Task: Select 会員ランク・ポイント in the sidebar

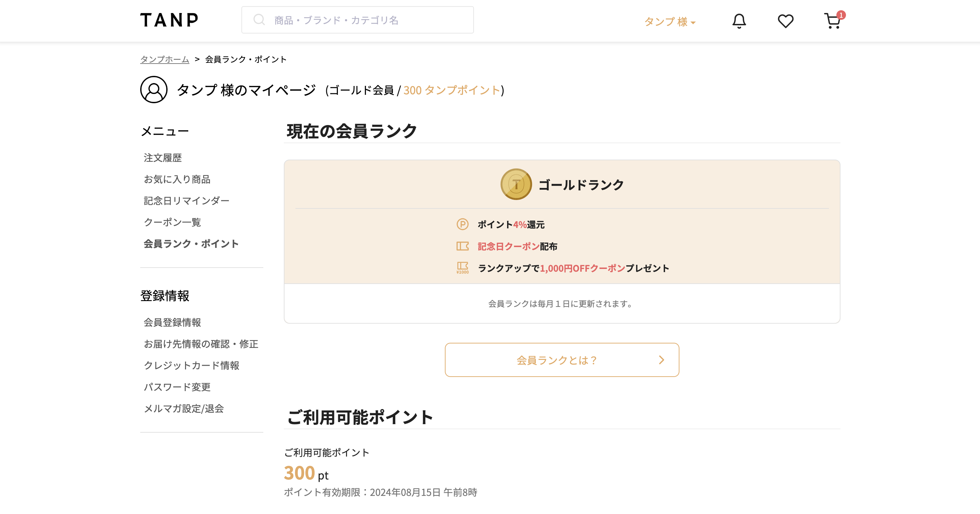Action: [x=190, y=244]
